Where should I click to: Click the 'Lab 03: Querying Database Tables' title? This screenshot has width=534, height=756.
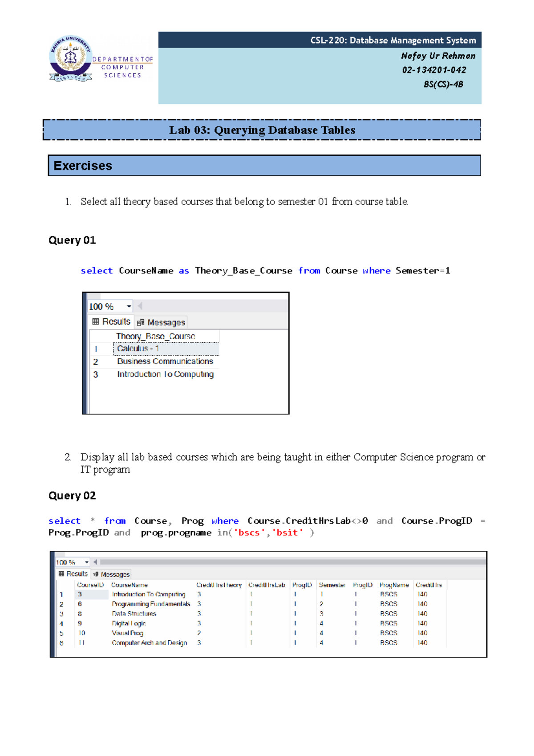click(262, 130)
